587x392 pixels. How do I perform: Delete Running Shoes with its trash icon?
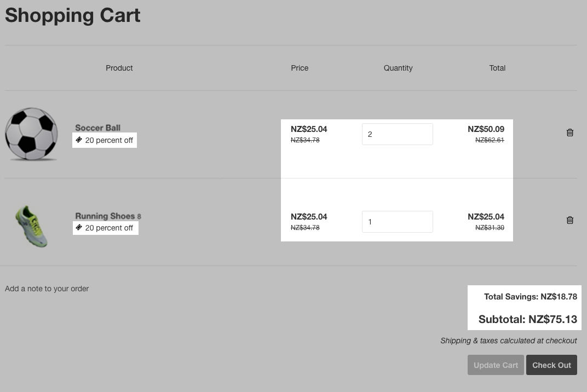point(570,220)
